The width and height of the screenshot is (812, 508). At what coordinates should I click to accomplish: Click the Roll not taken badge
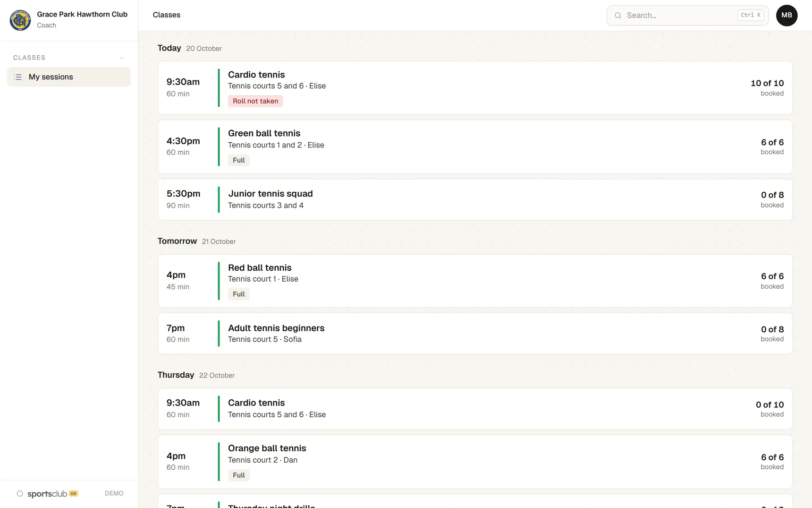pos(255,101)
